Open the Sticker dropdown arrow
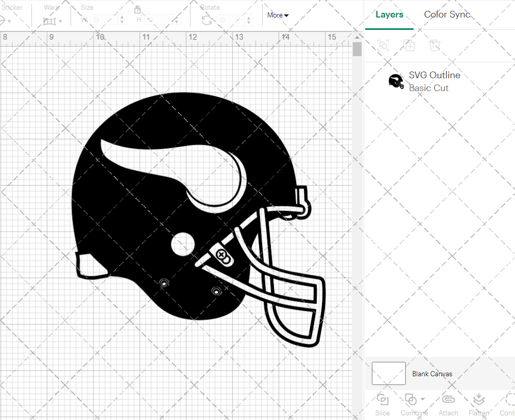515x420 pixels. [x=9, y=21]
